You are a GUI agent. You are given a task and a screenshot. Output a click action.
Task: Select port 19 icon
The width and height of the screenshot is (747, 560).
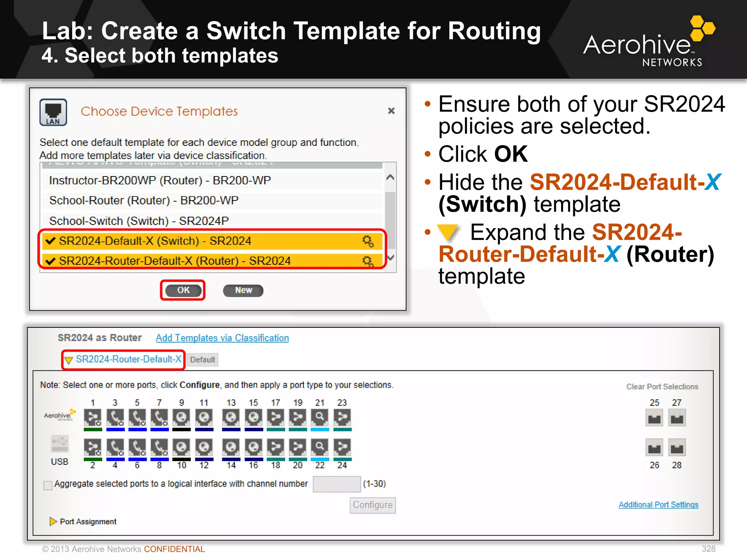[x=298, y=417]
